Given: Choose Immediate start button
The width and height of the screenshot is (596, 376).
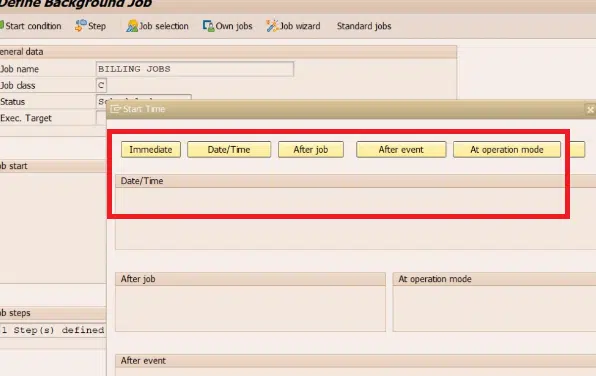Looking at the screenshot, I should [151, 149].
